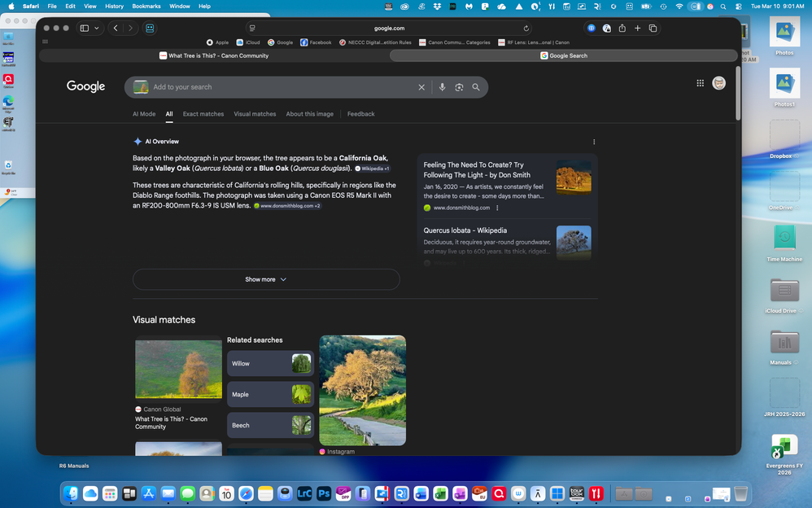Open Finder from the Dock

[x=71, y=493]
